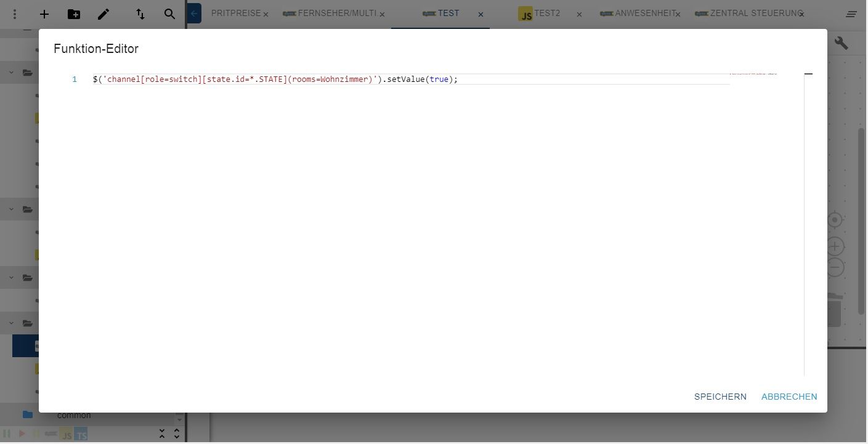Screen dimensions: 868x444
Task: Save the function with SPEICHERN
Action: point(720,397)
